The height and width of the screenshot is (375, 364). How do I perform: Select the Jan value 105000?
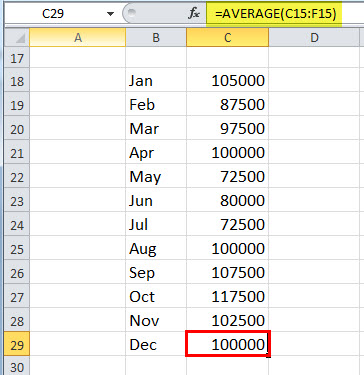pos(227,80)
